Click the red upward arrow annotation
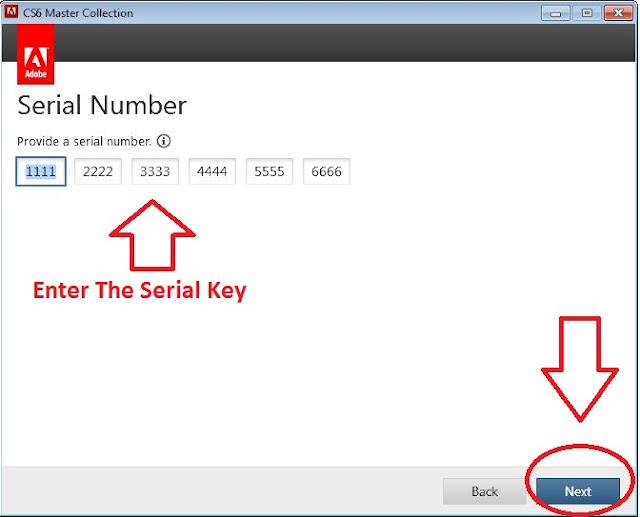This screenshot has width=640, height=517. [152, 235]
